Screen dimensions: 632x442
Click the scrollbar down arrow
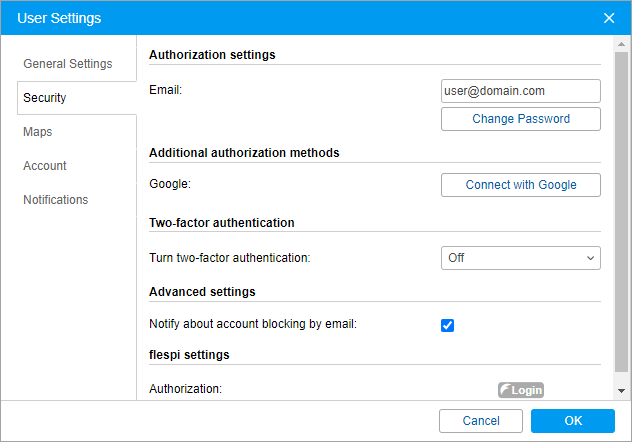click(621, 390)
